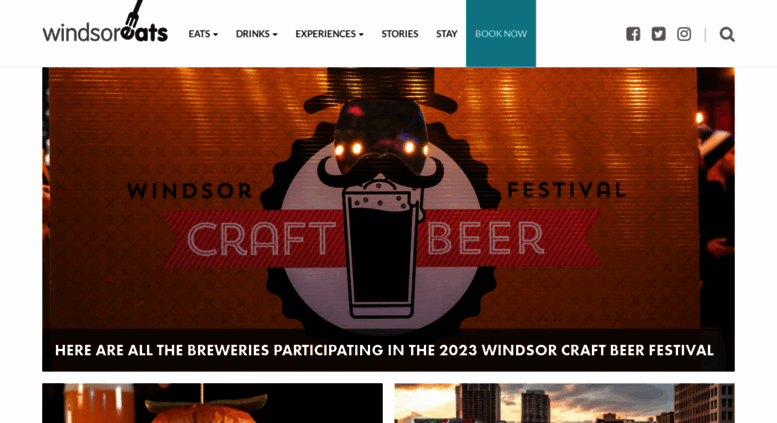
Task: Open the burger and beer article thumbnail
Action: click(x=212, y=403)
